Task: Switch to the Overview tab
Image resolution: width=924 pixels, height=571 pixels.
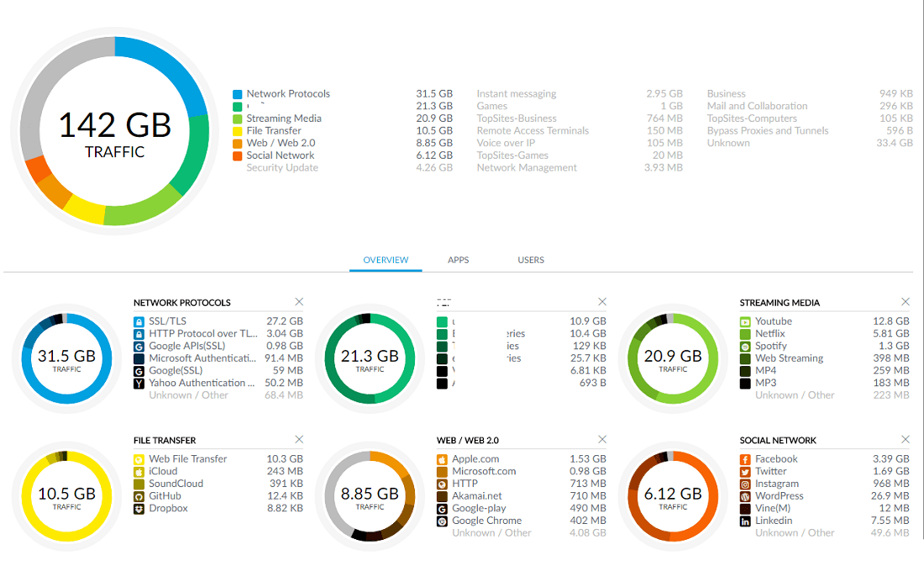Action: point(386,259)
